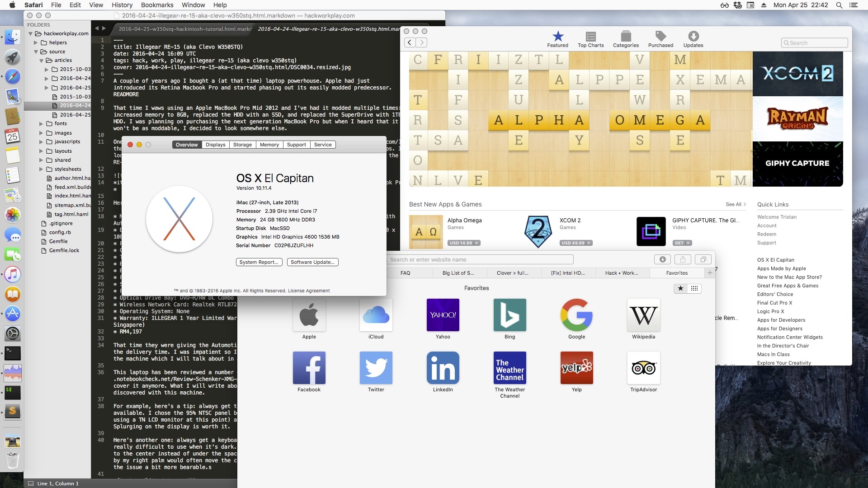Open Redeem quick link in App Store
The image size is (868, 488).
[x=767, y=234]
